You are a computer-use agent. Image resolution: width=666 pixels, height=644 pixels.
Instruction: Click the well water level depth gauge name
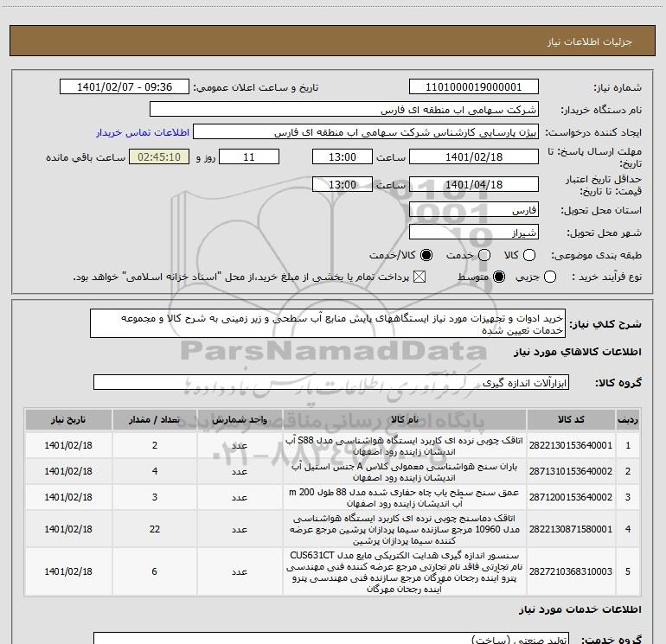[x=405, y=498]
